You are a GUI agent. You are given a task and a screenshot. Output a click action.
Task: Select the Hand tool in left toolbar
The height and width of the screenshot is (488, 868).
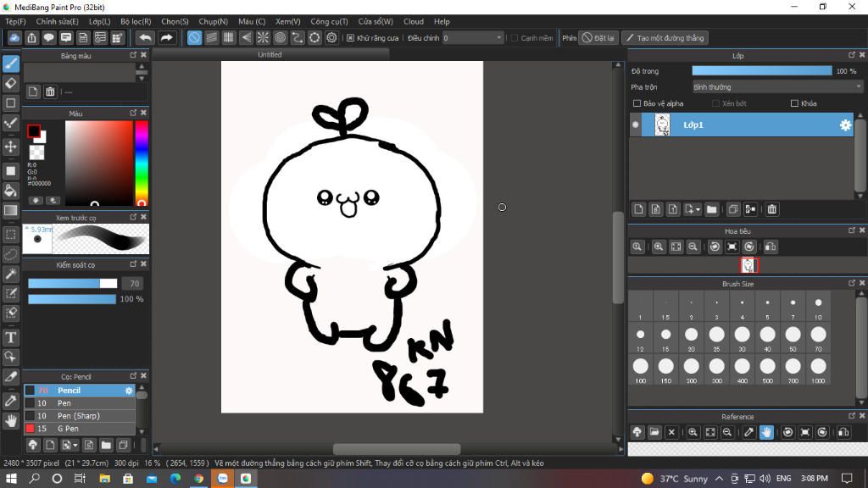11,421
